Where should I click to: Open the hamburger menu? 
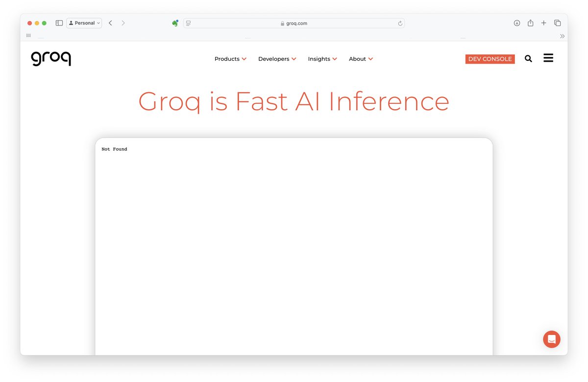coord(548,58)
